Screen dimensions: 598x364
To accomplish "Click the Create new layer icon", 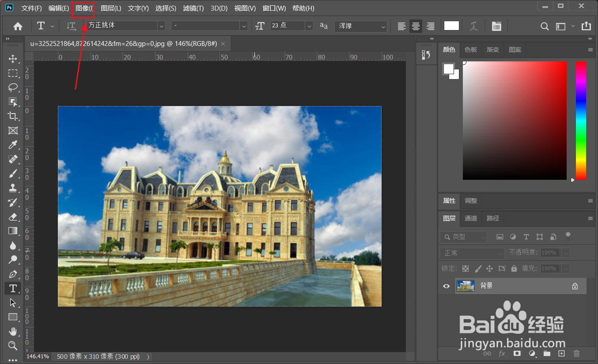I will tap(562, 353).
